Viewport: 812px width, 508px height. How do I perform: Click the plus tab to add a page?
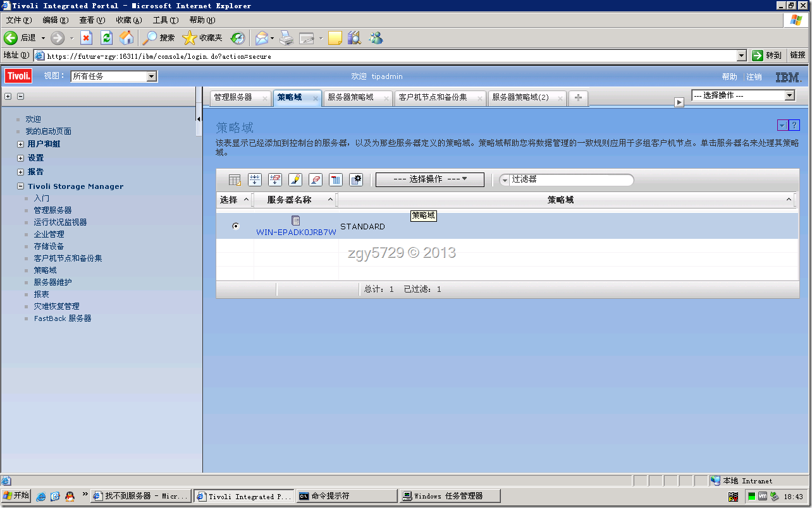578,98
